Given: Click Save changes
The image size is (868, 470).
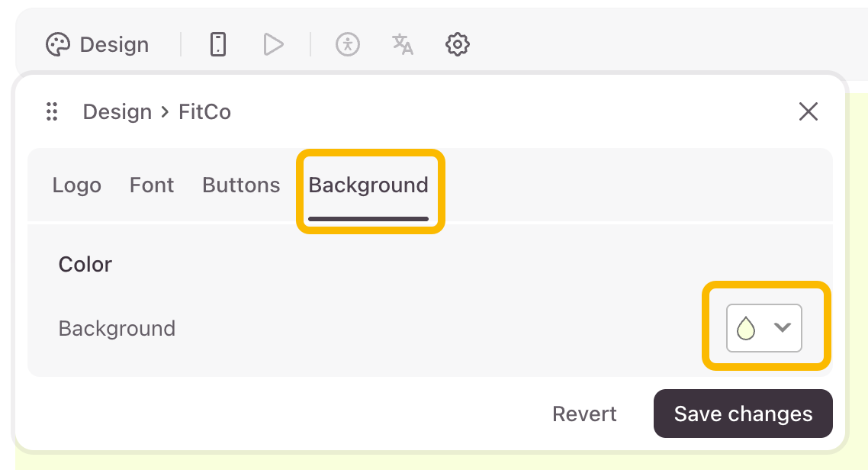Looking at the screenshot, I should coord(743,414).
